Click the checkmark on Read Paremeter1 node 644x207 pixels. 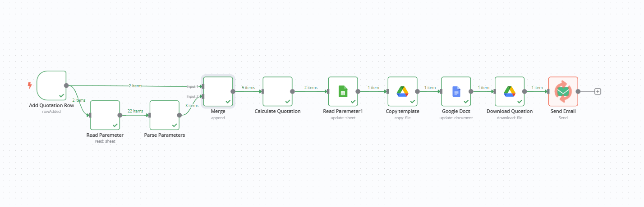click(353, 101)
